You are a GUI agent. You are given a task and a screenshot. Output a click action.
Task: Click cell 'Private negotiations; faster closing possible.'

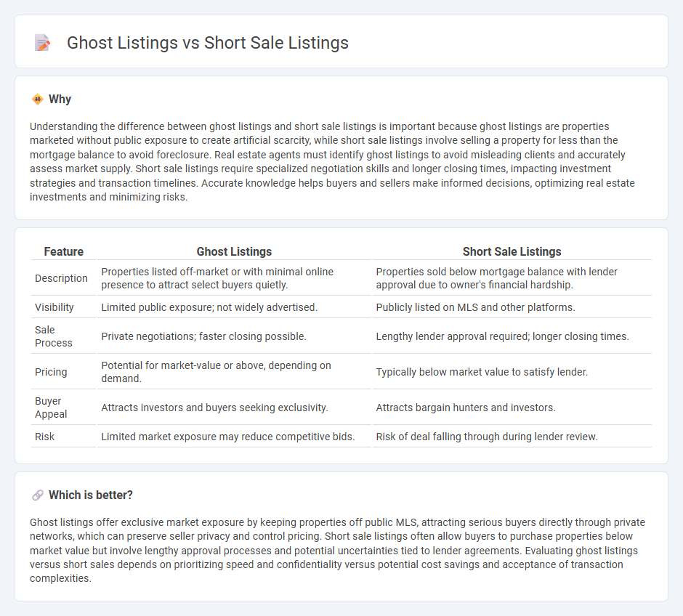pyautogui.click(x=234, y=336)
